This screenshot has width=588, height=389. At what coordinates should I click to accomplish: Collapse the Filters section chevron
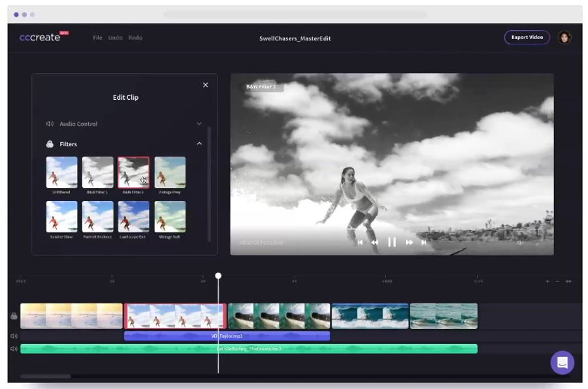199,144
